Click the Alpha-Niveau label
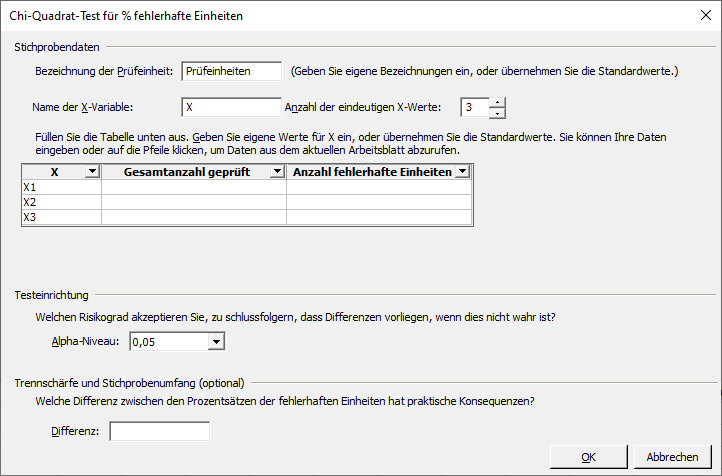722x476 pixels. pos(85,342)
